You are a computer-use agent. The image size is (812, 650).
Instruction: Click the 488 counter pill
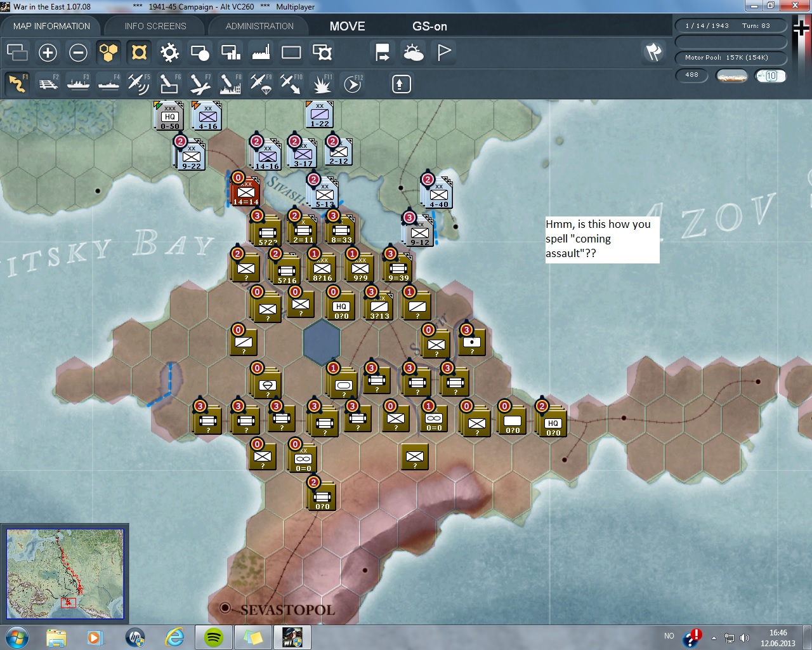point(692,76)
